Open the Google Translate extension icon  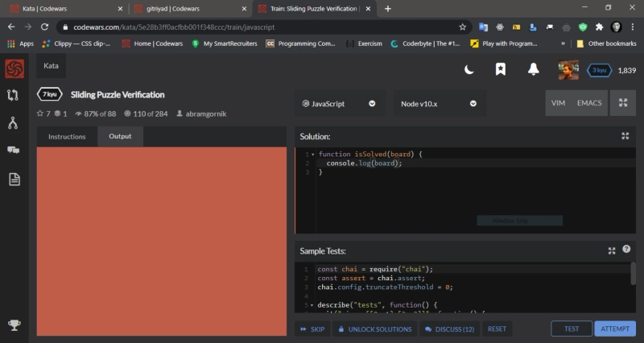(484, 27)
